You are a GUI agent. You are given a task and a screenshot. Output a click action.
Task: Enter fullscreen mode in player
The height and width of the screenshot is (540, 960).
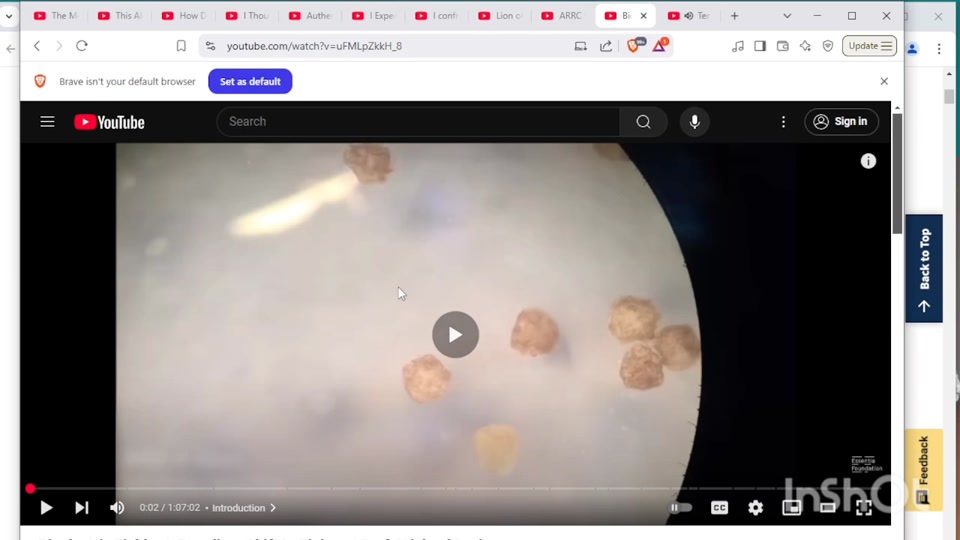864,508
